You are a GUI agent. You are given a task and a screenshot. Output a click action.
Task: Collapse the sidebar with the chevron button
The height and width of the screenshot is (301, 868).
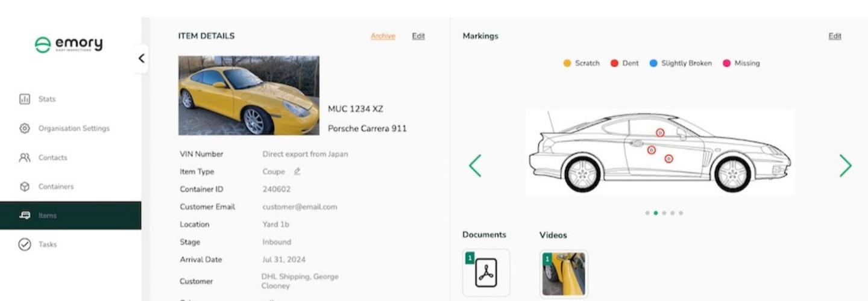pyautogui.click(x=141, y=58)
